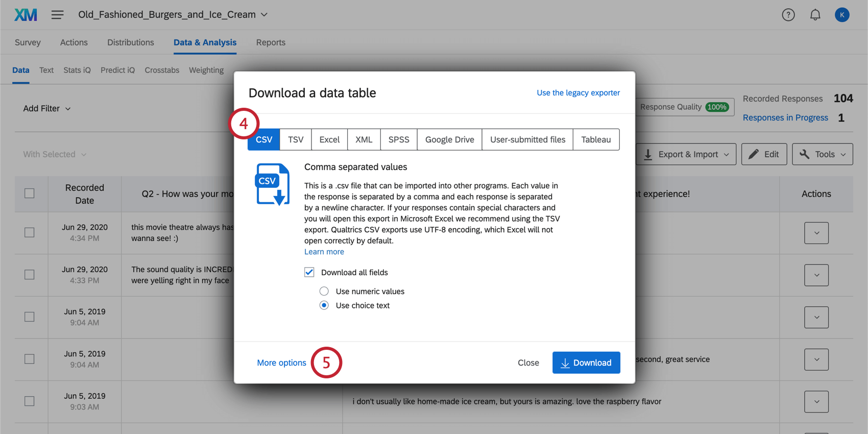868x434 pixels.
Task: Open More options link
Action: pos(282,363)
